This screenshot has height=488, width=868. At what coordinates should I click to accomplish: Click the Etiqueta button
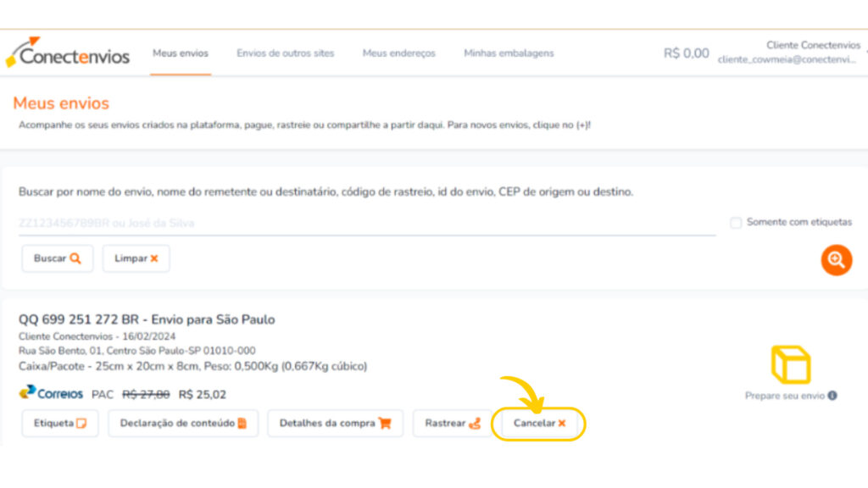(60, 424)
